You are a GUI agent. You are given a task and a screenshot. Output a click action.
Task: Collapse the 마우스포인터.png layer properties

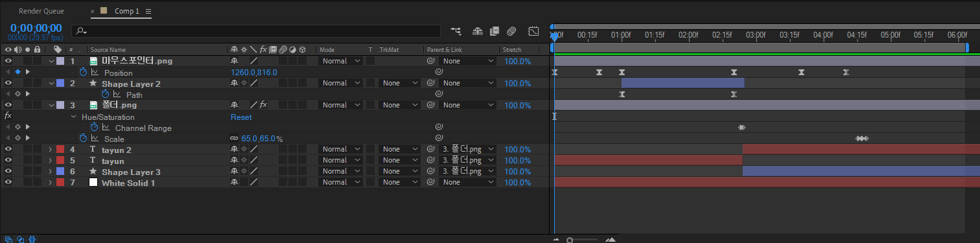(52, 61)
